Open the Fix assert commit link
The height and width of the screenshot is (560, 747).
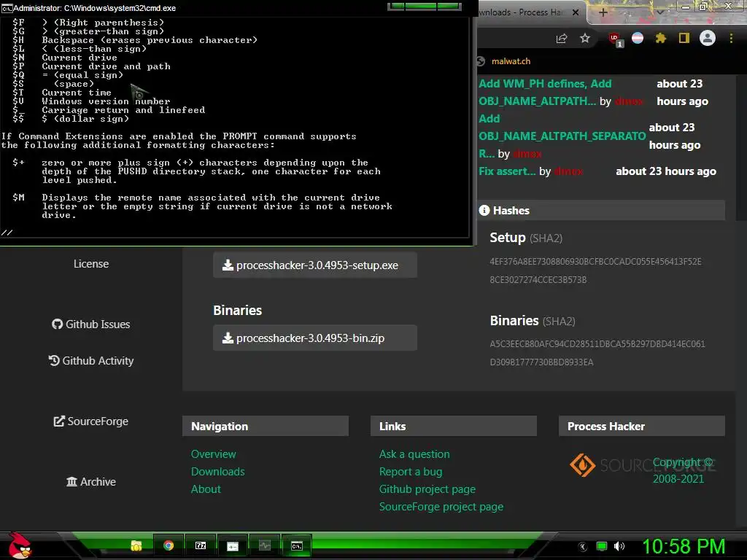[507, 171]
